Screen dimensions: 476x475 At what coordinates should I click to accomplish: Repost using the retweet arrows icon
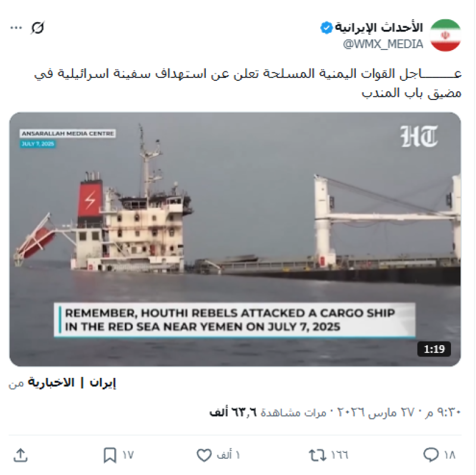[317, 455]
